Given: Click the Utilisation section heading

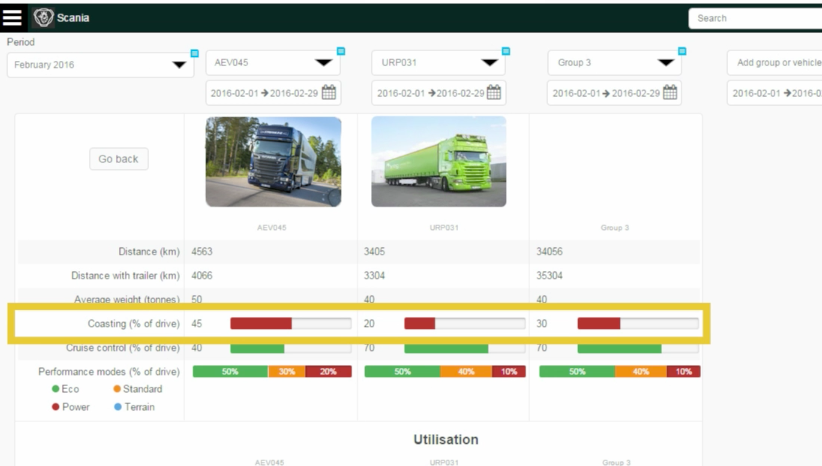Looking at the screenshot, I should (446, 439).
